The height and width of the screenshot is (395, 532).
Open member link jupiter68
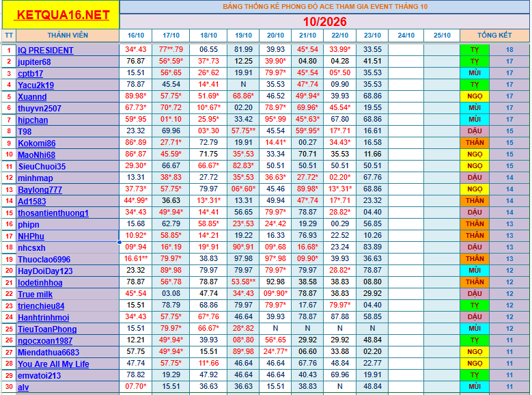tap(34, 62)
